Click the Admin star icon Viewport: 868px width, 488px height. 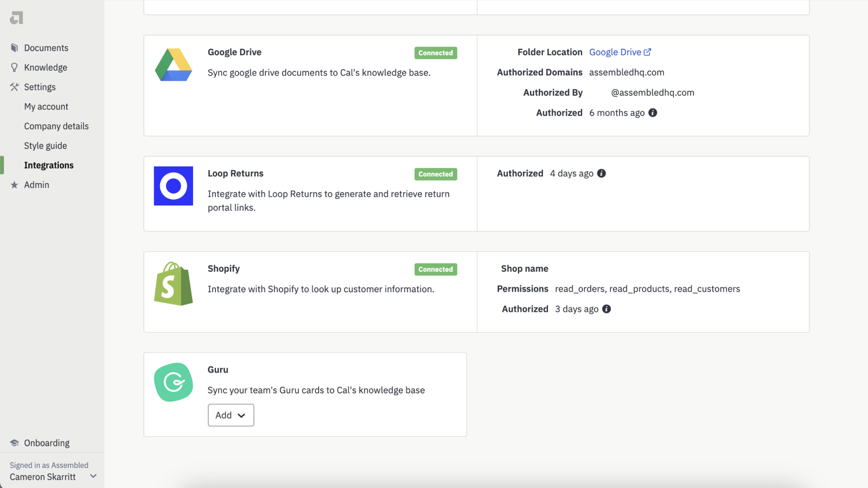(x=15, y=184)
